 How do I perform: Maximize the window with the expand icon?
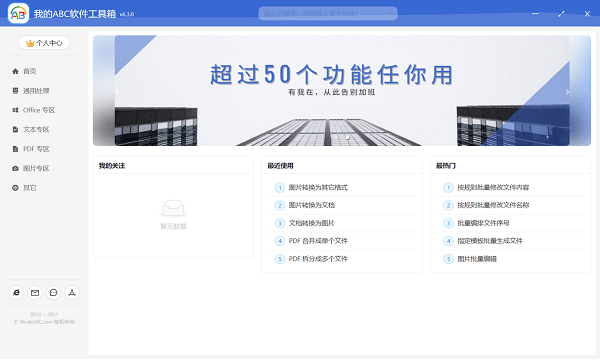pyautogui.click(x=561, y=14)
